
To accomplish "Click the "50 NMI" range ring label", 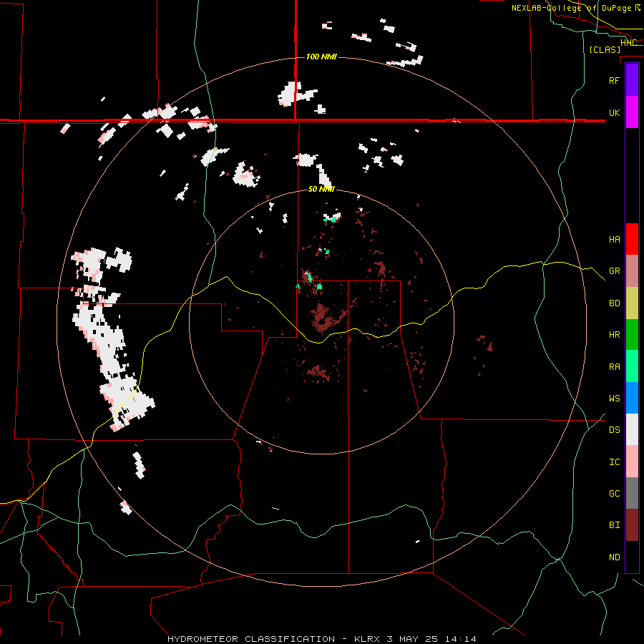I will click(321, 190).
